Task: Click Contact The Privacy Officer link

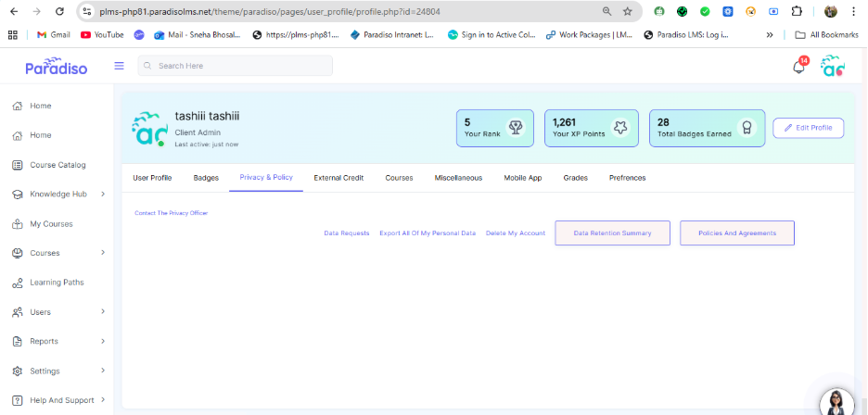Action: (x=171, y=213)
